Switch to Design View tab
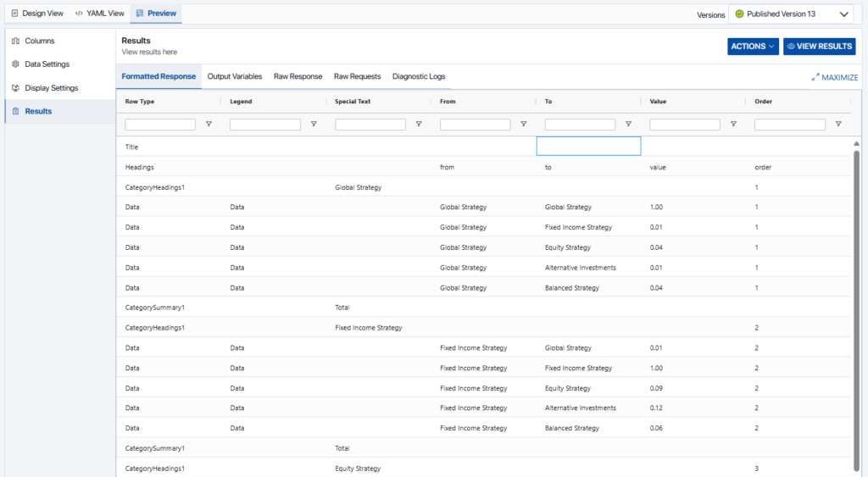Viewport: 868px width, 477px height. coord(37,14)
